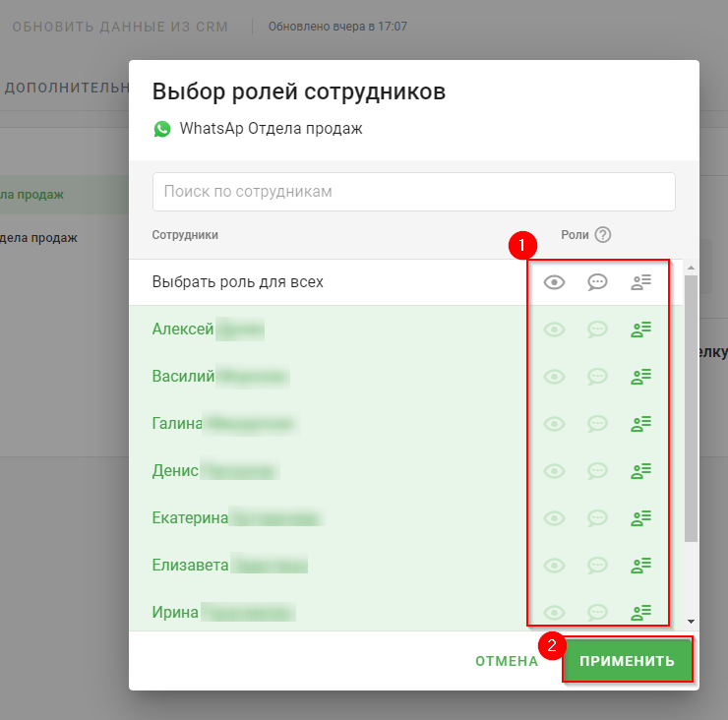The height and width of the screenshot is (720, 728).
Task: Click the Сотрудники column header
Action: tap(185, 235)
